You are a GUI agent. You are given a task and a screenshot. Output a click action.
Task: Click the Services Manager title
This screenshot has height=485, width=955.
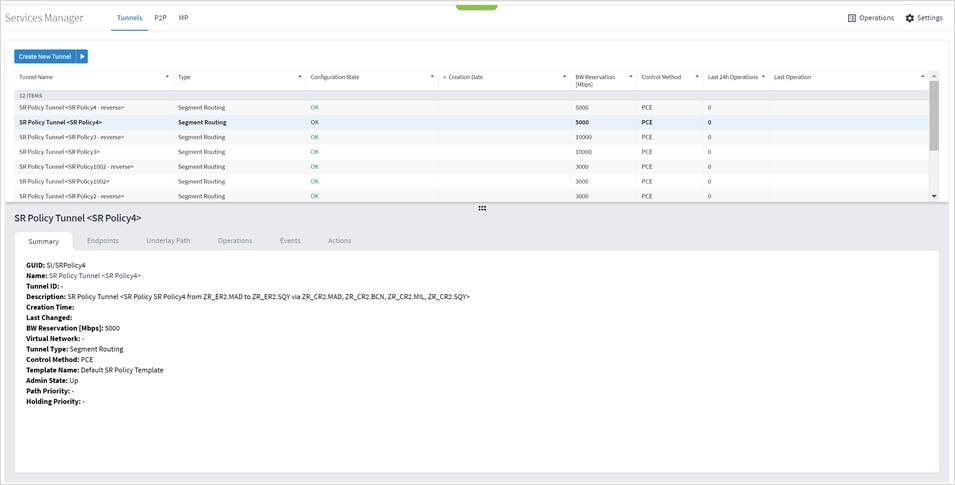44,18
